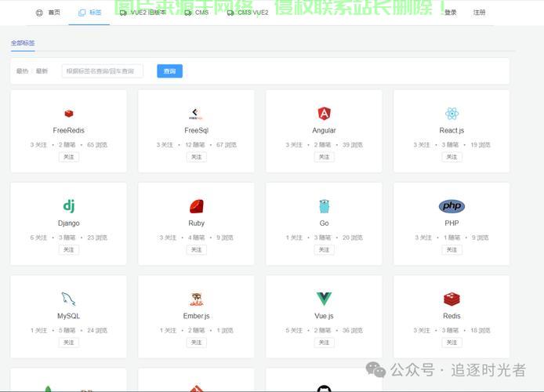Screen dimensions: 544x392
Task: Open the PHP tag title
Action: (x=452, y=223)
